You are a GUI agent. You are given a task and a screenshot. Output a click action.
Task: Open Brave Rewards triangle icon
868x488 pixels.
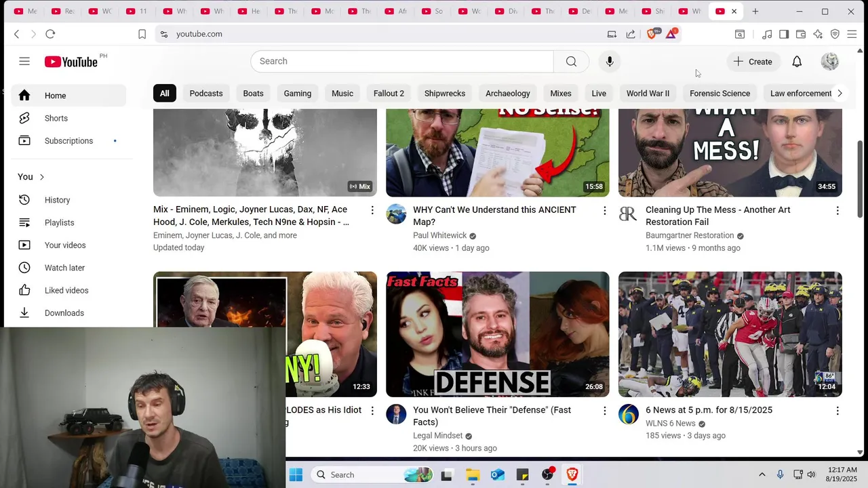[x=671, y=34]
